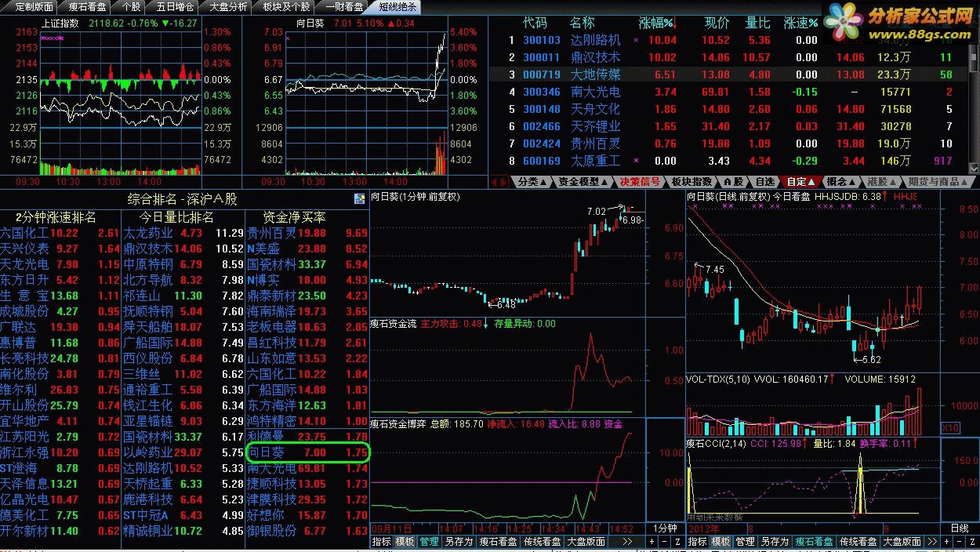980x552 pixels.
Task: Select stock row 300011 鼎汉技术
Action: pyautogui.click(x=730, y=57)
